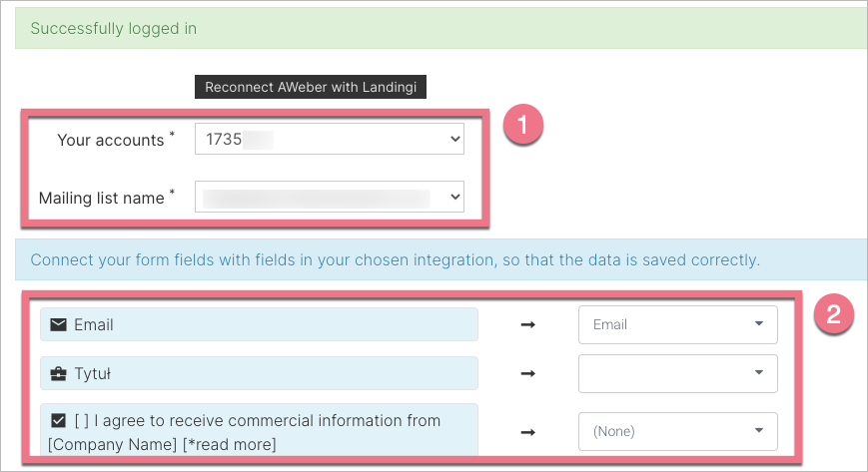This screenshot has height=472, width=868.
Task: Click the arrow next to the consent field
Action: [x=528, y=432]
